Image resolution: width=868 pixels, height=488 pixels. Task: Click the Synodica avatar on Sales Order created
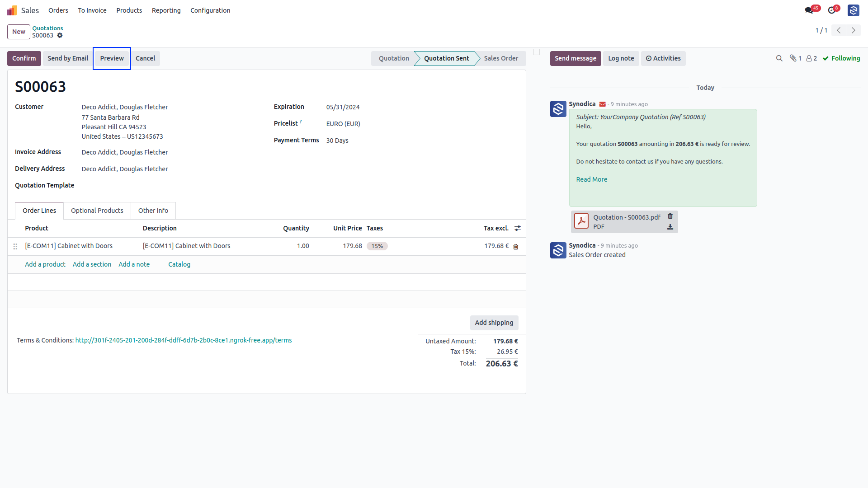click(558, 250)
